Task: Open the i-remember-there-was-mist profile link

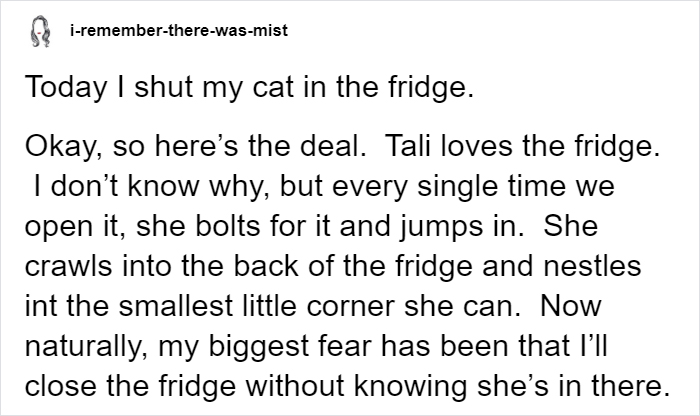Action: [x=179, y=30]
